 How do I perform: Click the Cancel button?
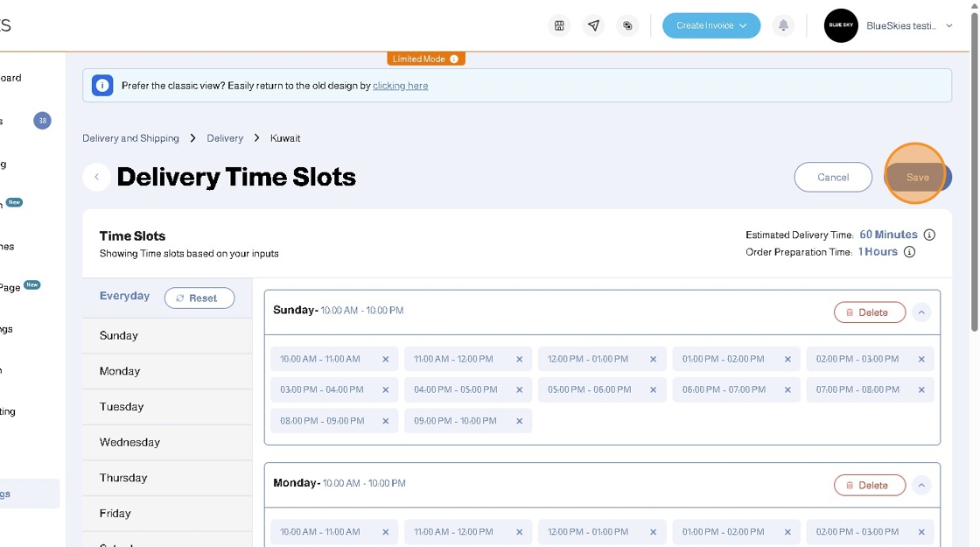point(833,177)
